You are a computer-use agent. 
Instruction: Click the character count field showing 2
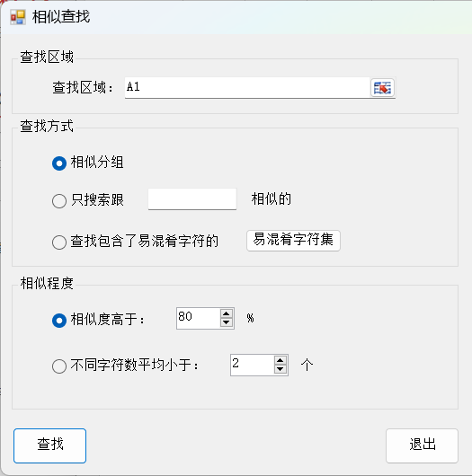(x=252, y=365)
